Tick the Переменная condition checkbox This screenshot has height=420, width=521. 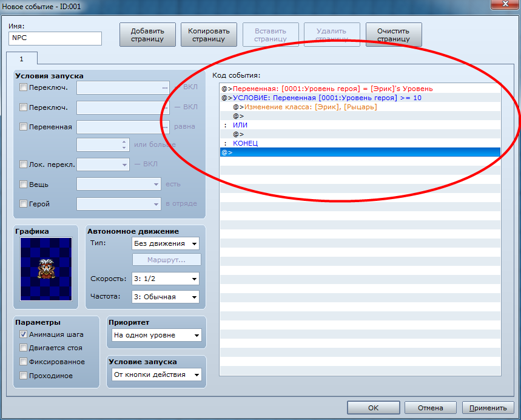(x=23, y=127)
